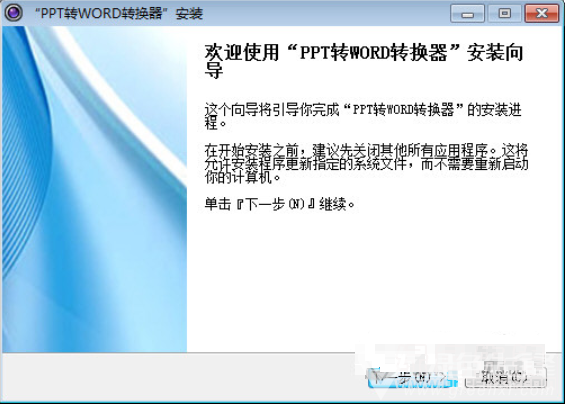Click the blue wave banner image
This screenshot has width=565, height=404.
[x=95, y=189]
